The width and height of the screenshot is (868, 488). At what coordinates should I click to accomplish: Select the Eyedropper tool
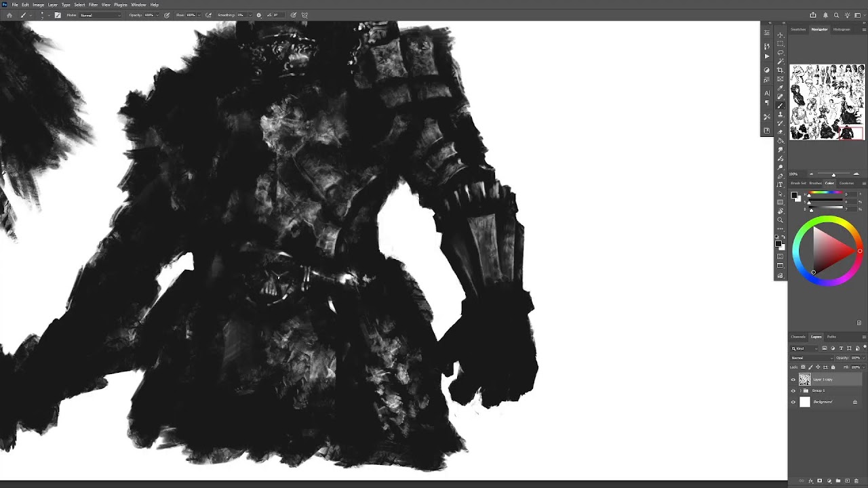click(781, 87)
